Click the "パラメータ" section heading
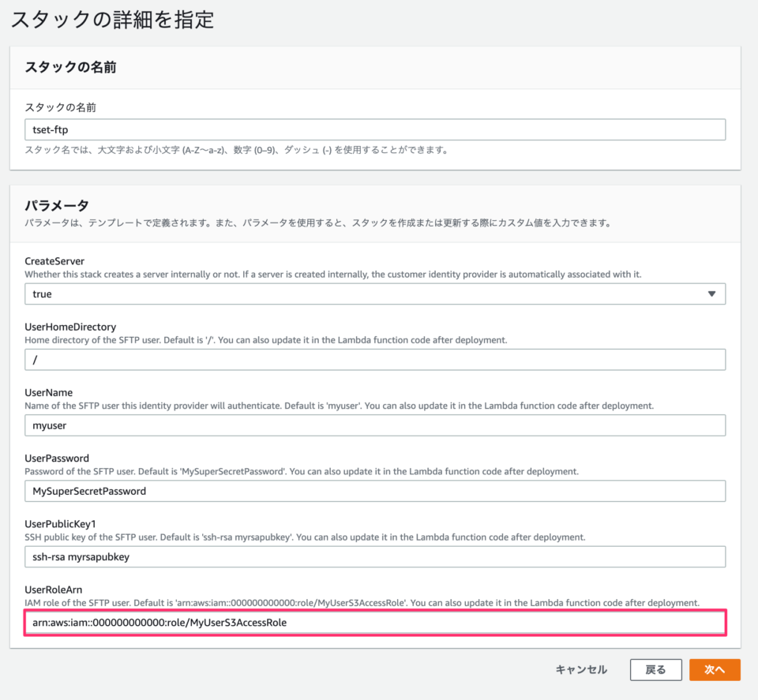This screenshot has height=700, width=758. 57,207
